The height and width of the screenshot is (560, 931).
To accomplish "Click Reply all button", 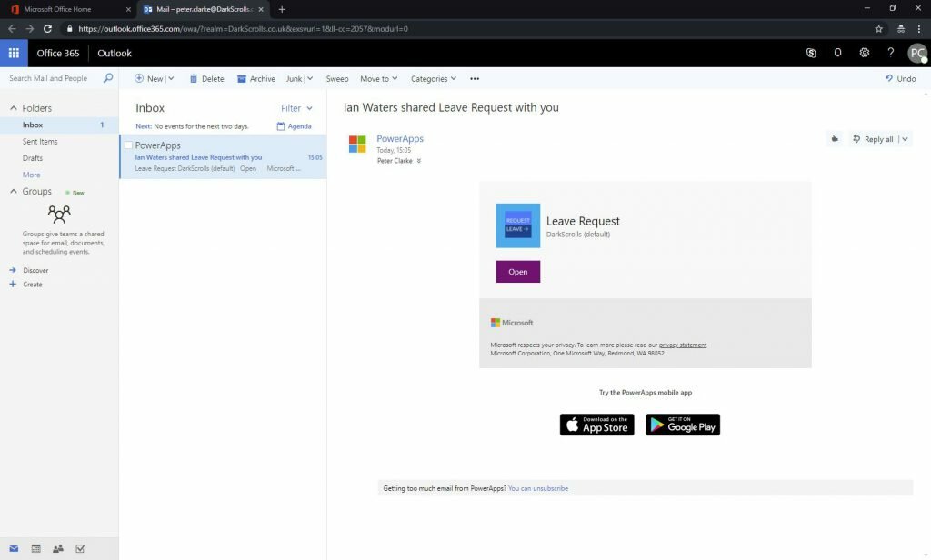I will click(x=873, y=139).
